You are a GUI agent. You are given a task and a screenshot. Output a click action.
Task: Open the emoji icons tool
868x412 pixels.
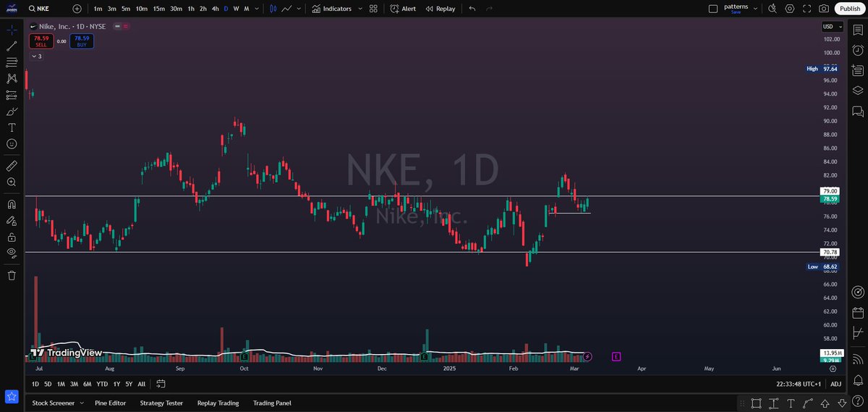point(12,144)
